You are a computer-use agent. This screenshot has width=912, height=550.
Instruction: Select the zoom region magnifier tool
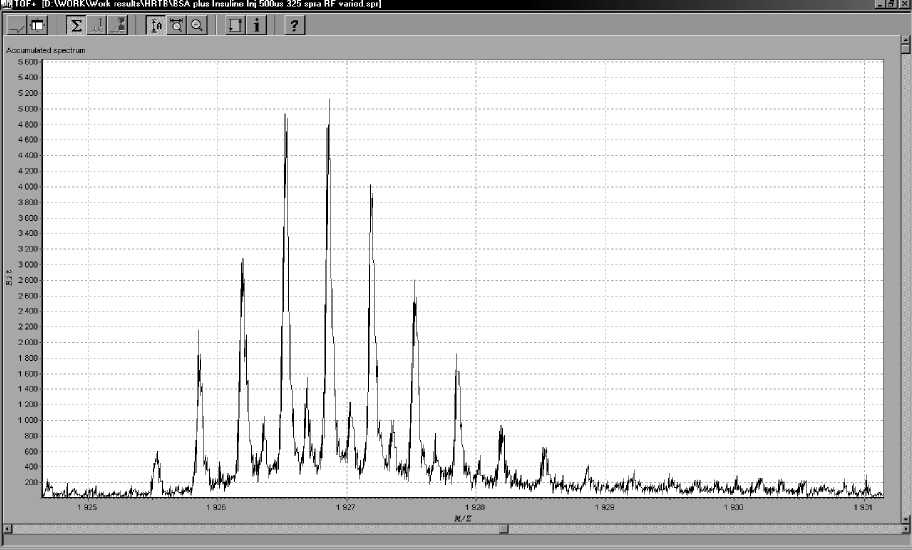pos(177,25)
